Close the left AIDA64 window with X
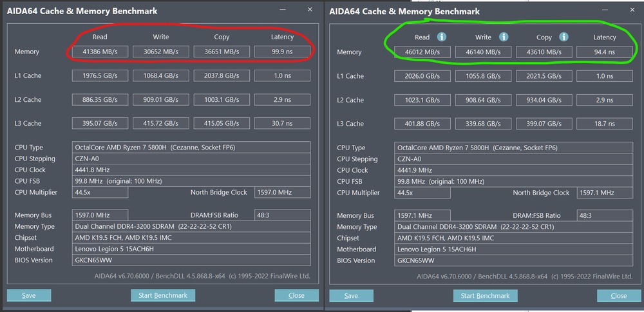The image size is (644, 312). coord(310,10)
